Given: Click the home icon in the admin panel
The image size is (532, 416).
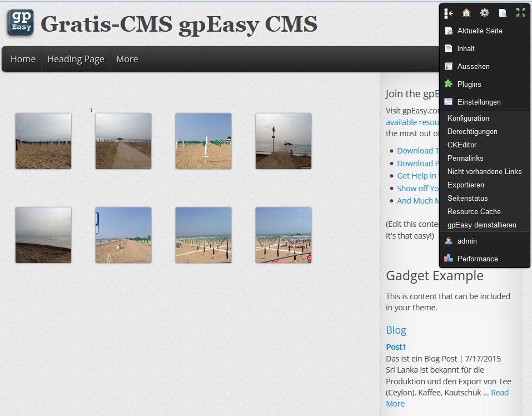Looking at the screenshot, I should click(466, 13).
